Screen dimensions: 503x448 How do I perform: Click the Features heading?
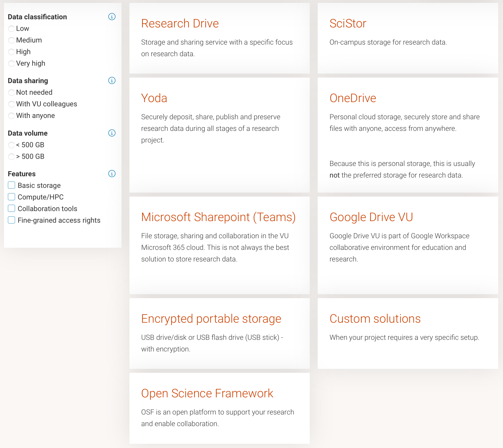pos(22,174)
